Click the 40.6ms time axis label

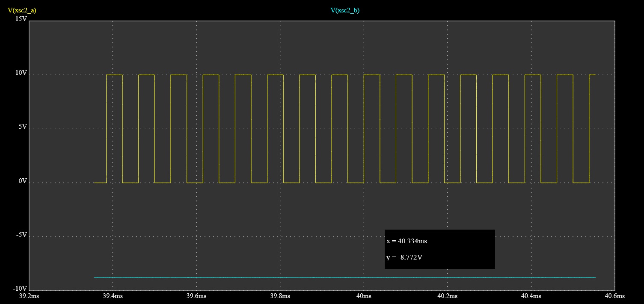614,296
